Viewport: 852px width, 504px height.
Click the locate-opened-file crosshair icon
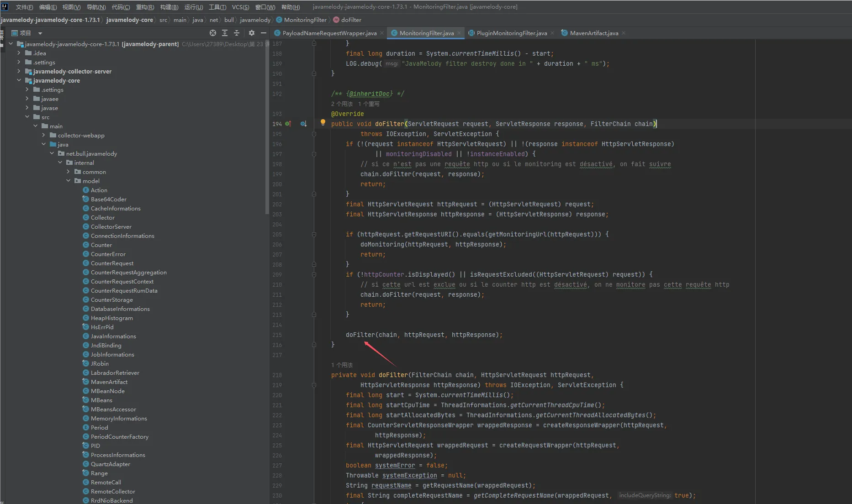pos(212,33)
